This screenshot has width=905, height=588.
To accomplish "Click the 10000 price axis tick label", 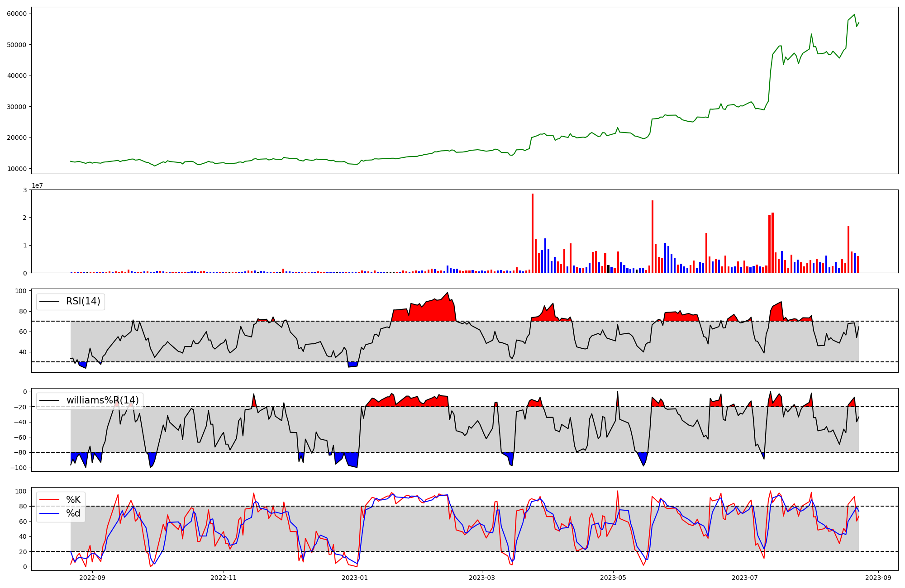I will coord(17,169).
